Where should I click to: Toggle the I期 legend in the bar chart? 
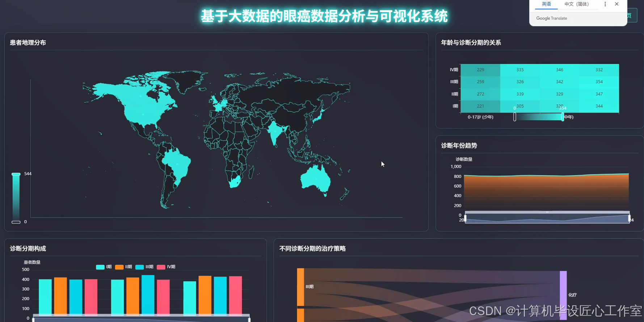click(104, 267)
